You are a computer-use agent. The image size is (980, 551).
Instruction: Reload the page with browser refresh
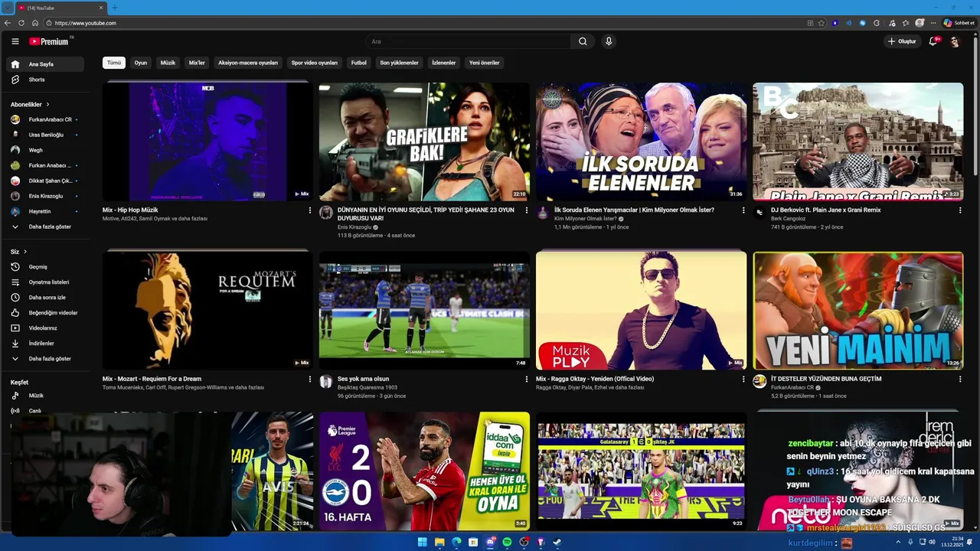21,23
